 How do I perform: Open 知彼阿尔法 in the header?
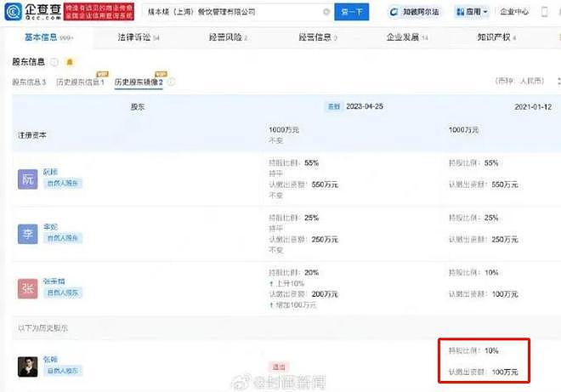(415, 12)
